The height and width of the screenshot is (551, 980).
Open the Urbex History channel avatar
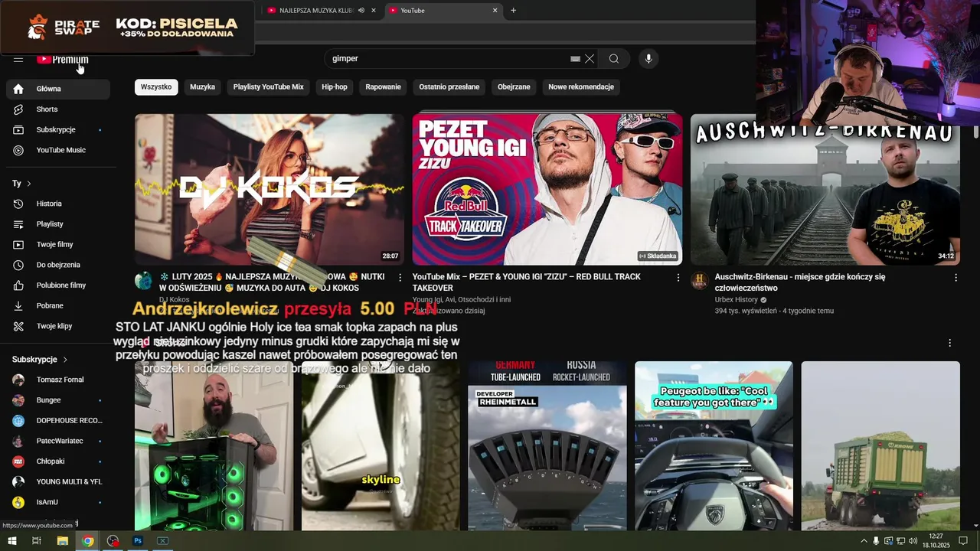[x=700, y=281]
